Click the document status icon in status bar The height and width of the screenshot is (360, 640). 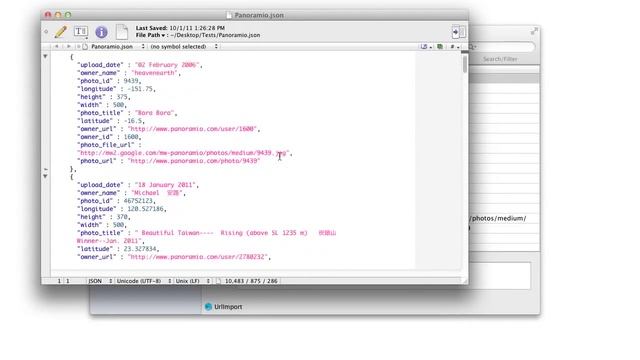pyautogui.click(x=218, y=281)
